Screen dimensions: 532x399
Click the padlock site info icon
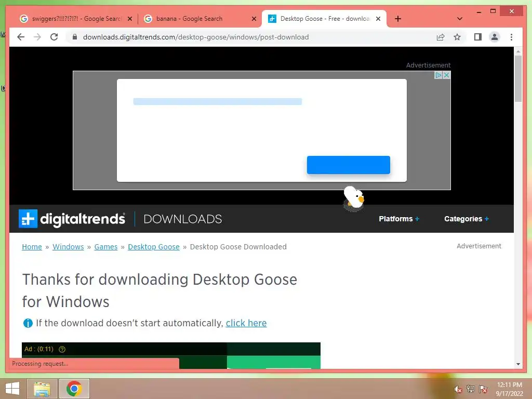[75, 37]
